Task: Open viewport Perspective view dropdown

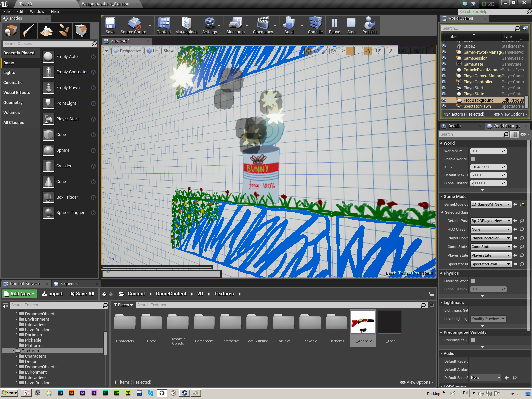Action: [127, 51]
